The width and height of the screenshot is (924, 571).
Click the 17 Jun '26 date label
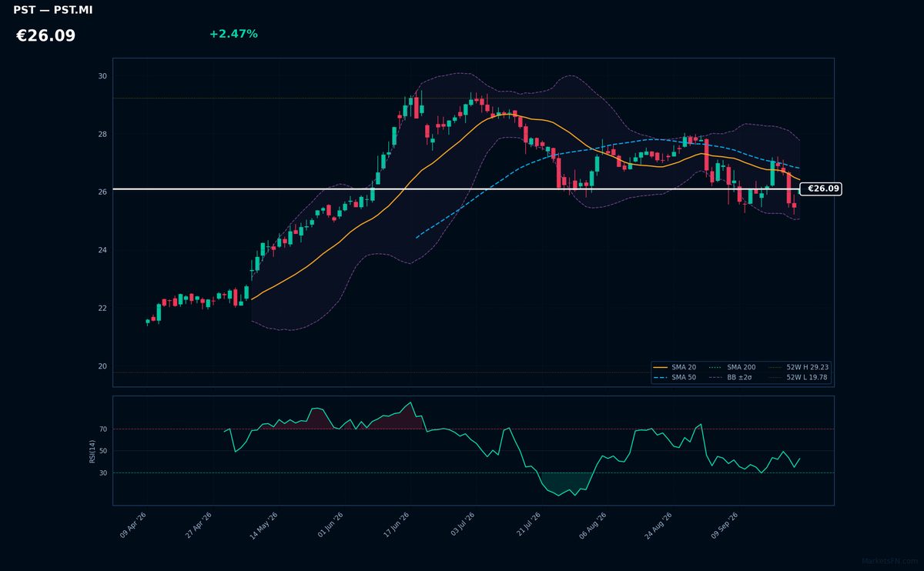[x=395, y=525]
